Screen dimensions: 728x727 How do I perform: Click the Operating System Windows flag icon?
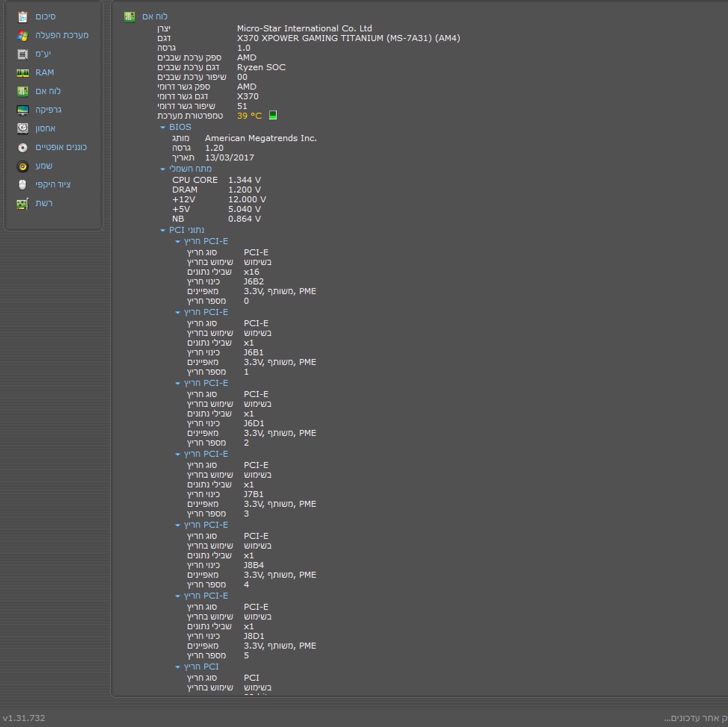tap(23, 35)
